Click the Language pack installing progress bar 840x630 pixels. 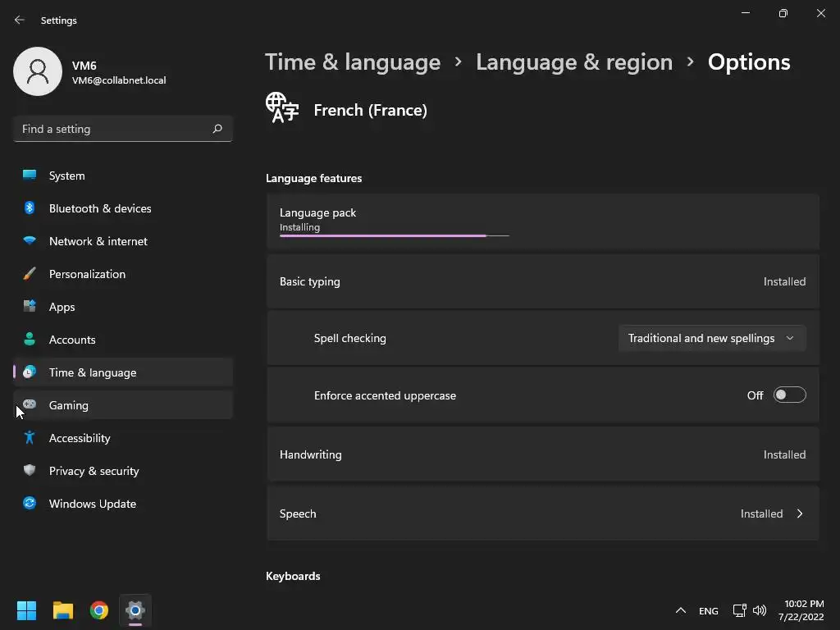[394, 235]
